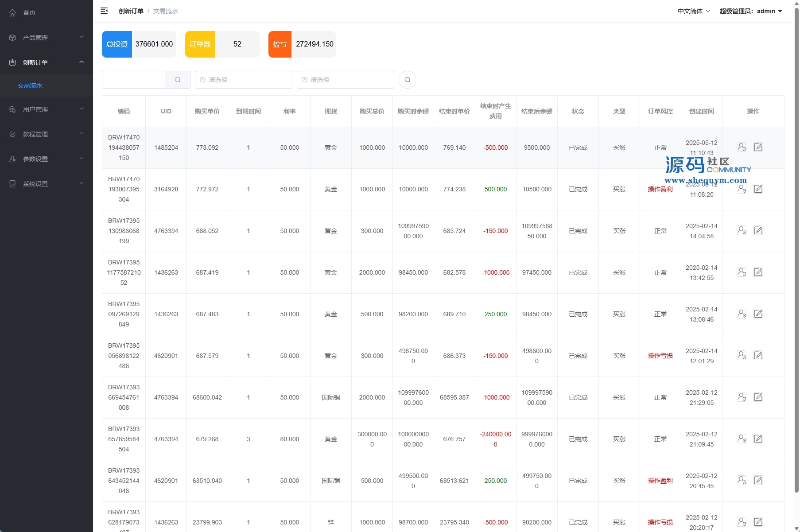Click the home icon in the sidebar
This screenshot has height=532, width=800.
click(12, 12)
